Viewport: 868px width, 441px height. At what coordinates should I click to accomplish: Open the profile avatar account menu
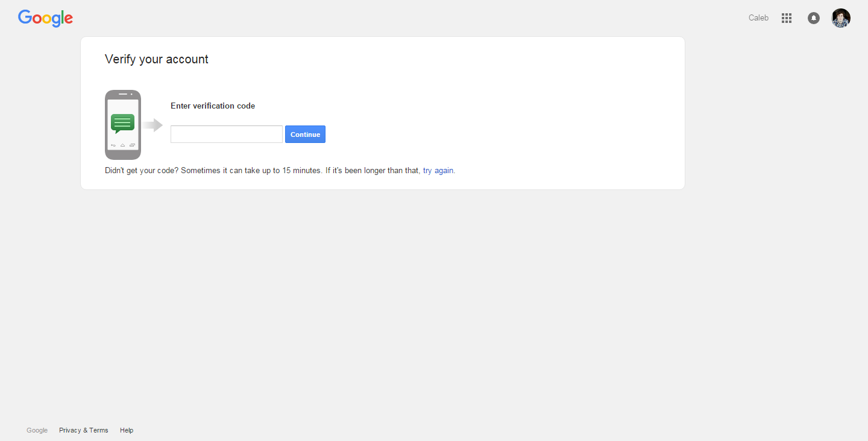tap(841, 18)
